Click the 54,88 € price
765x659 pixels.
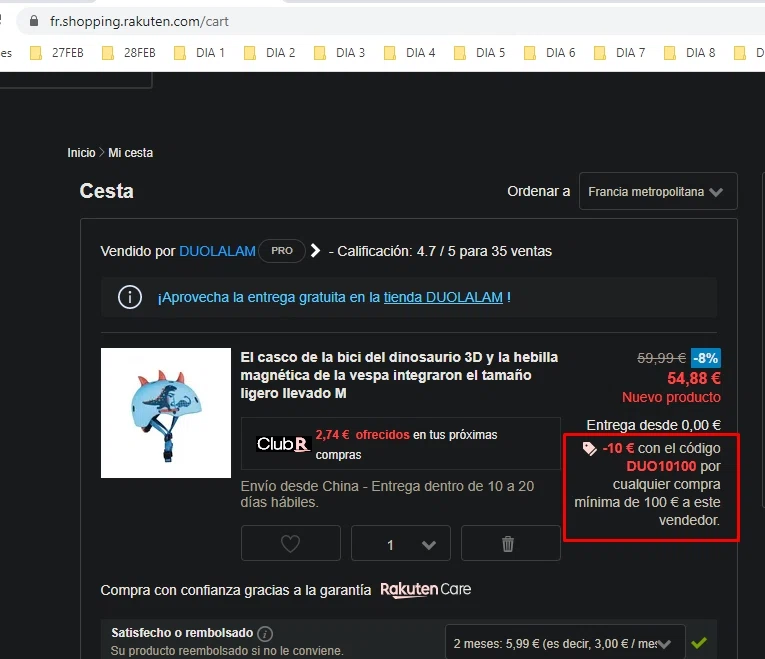tap(694, 378)
